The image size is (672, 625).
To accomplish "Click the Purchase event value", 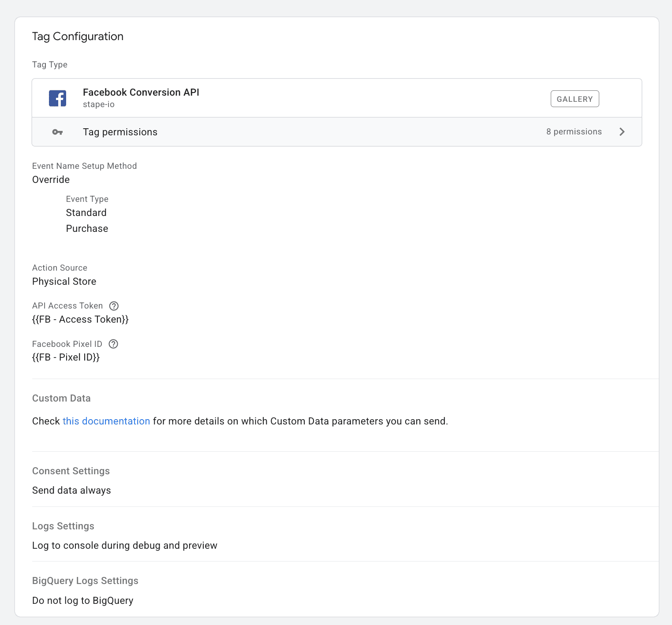I will (x=87, y=229).
